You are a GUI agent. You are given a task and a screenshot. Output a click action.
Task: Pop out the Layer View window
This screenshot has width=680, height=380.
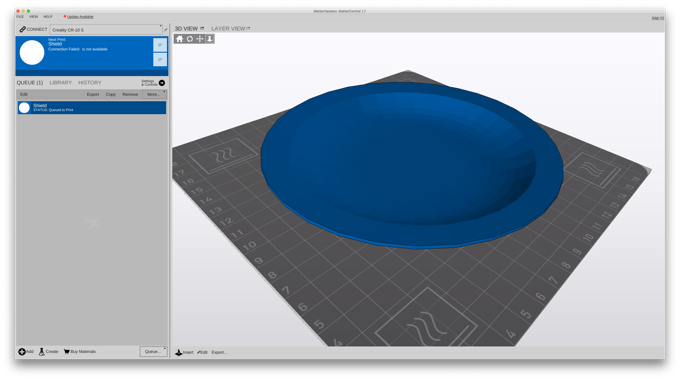248,28
